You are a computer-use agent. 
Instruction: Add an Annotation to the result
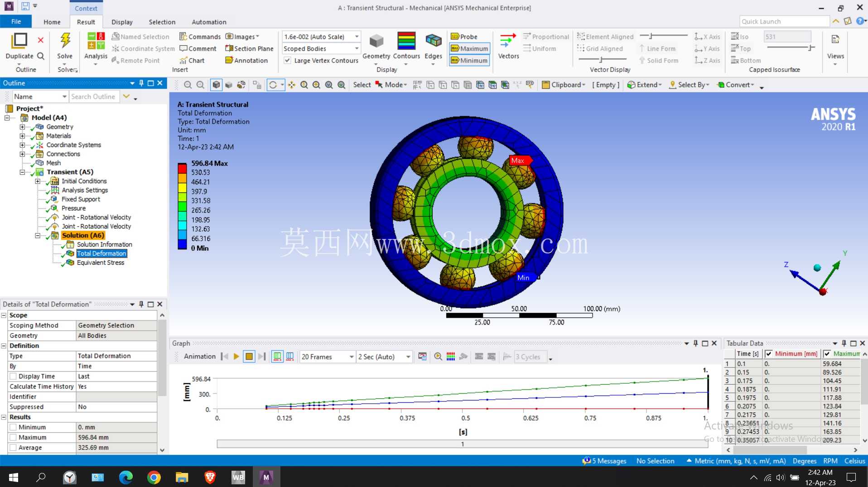(x=246, y=60)
